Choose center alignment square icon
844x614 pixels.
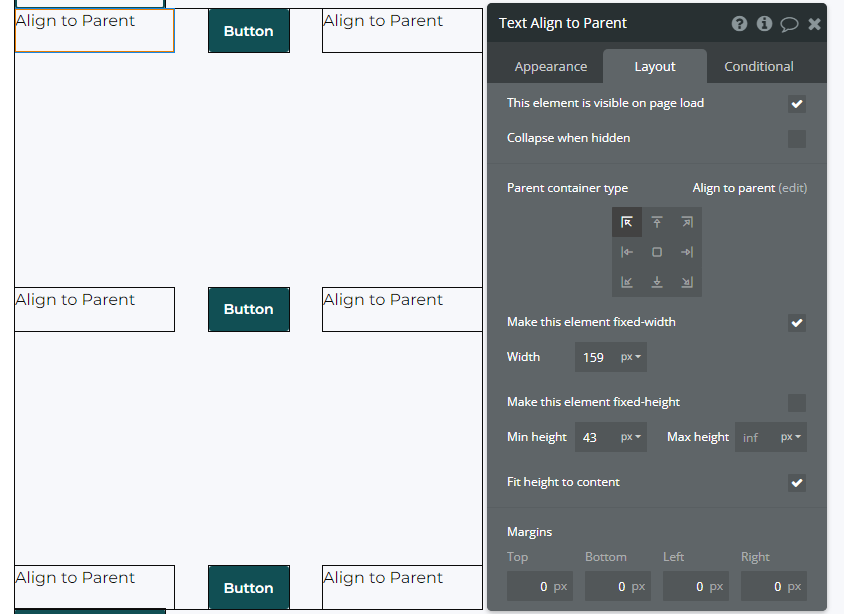[657, 252]
